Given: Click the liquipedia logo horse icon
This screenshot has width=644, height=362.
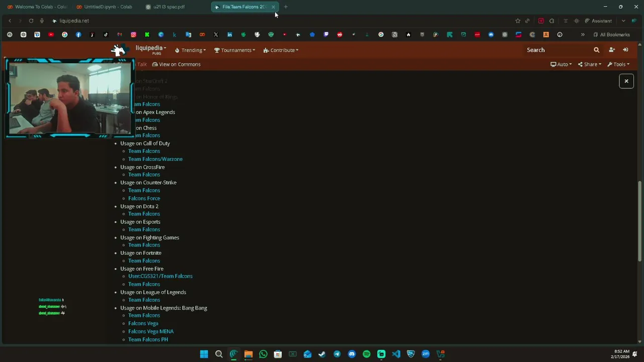Looking at the screenshot, I should [x=119, y=50].
